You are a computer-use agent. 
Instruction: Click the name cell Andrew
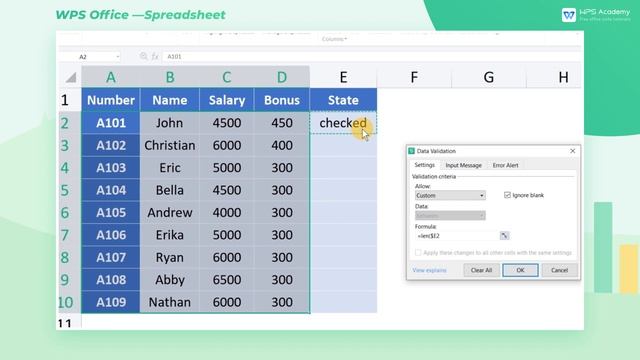point(170,213)
